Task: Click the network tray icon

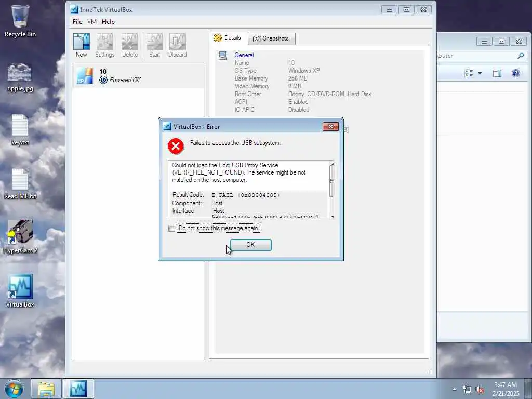Action: click(x=467, y=390)
